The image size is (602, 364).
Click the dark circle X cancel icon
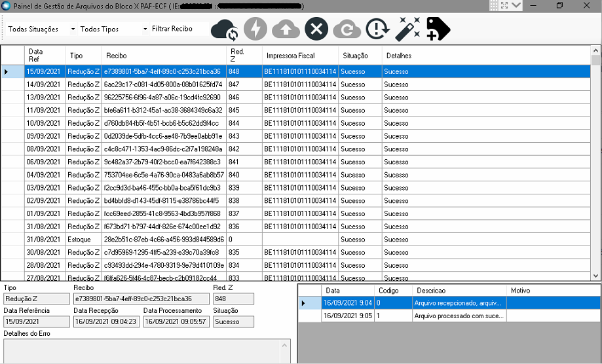316,29
